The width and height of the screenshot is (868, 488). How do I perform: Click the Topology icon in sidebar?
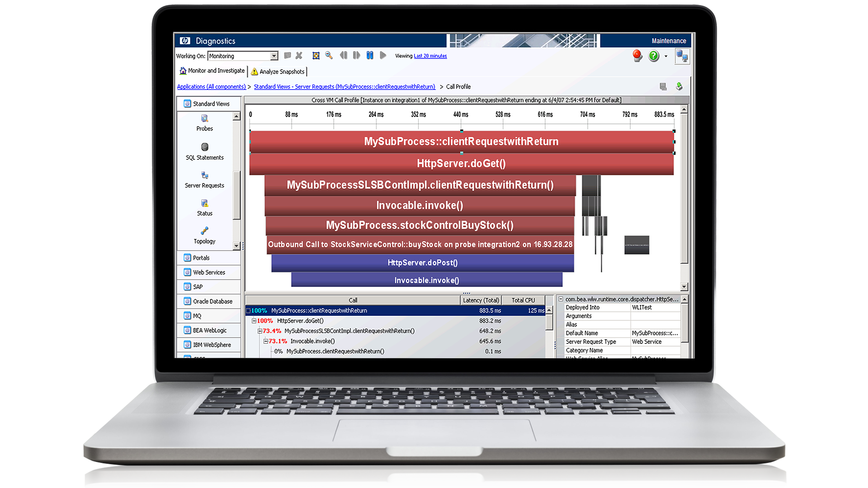tap(205, 233)
